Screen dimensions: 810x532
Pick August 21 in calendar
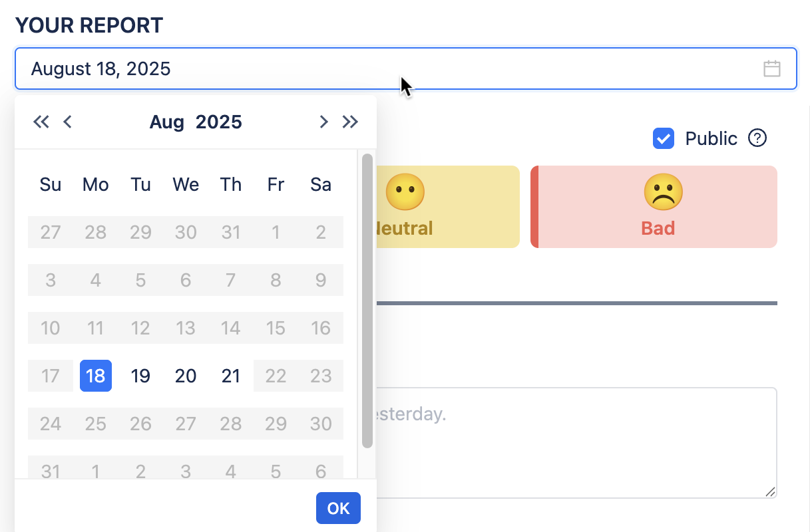coord(231,376)
